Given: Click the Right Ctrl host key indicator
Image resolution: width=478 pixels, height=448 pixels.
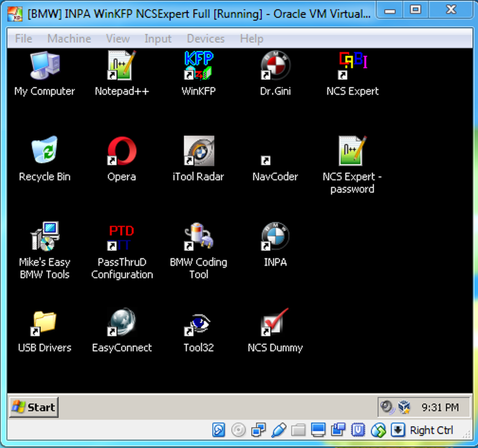Looking at the screenshot, I should coord(432,430).
